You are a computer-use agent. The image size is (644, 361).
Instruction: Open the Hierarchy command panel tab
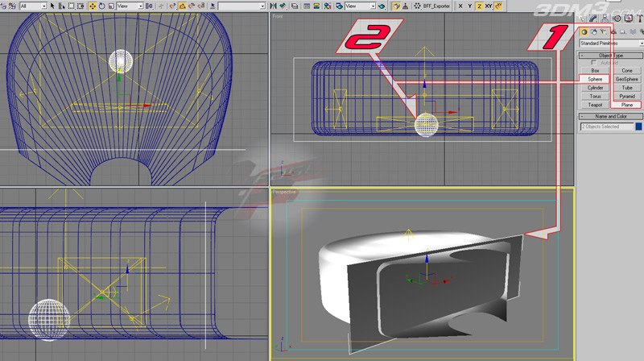[x=604, y=19]
